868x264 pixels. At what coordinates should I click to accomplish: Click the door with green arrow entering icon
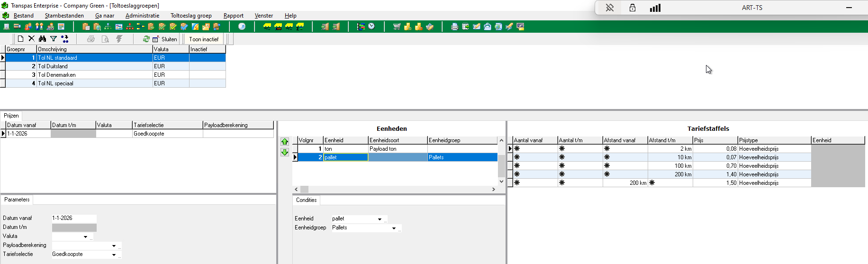325,27
